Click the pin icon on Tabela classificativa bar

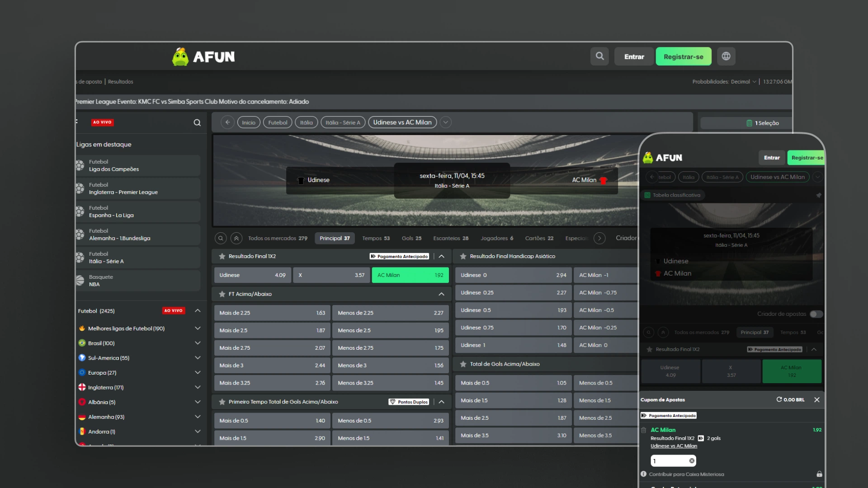click(x=818, y=195)
